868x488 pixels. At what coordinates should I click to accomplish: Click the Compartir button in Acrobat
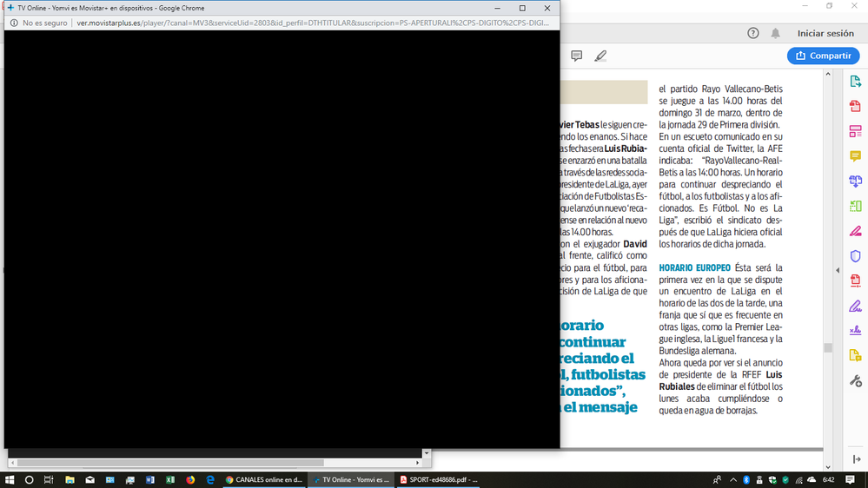(x=823, y=56)
